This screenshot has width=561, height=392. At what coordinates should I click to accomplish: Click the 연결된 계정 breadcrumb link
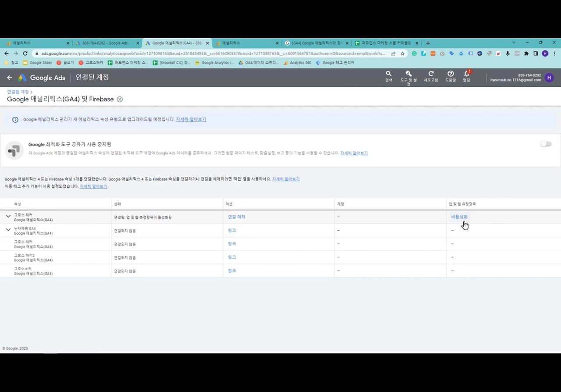(18, 92)
